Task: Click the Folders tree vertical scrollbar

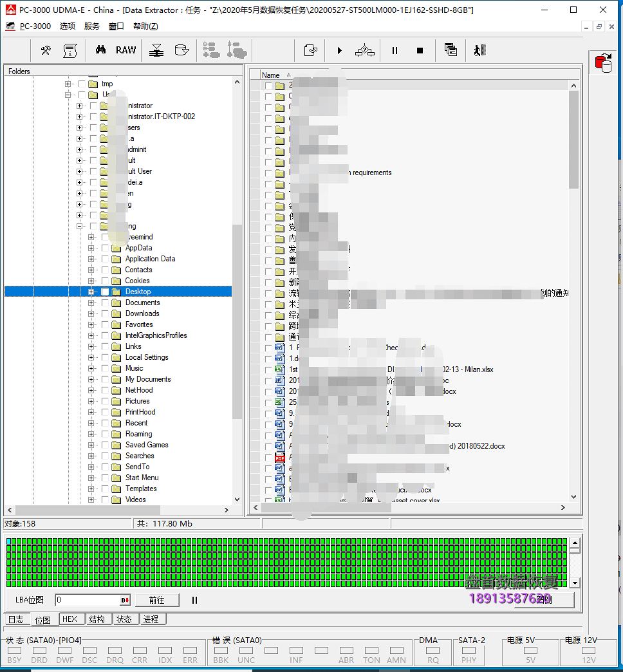Action: tap(237, 321)
